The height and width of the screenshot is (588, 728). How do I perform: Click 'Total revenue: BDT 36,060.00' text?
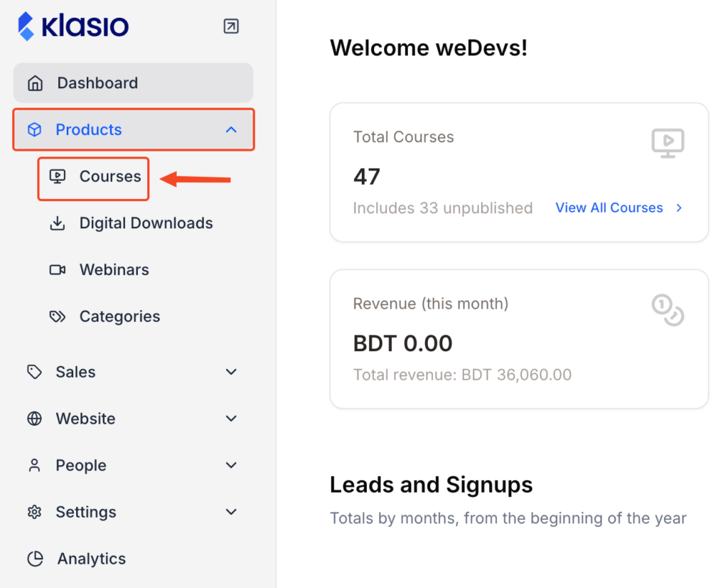pos(462,375)
